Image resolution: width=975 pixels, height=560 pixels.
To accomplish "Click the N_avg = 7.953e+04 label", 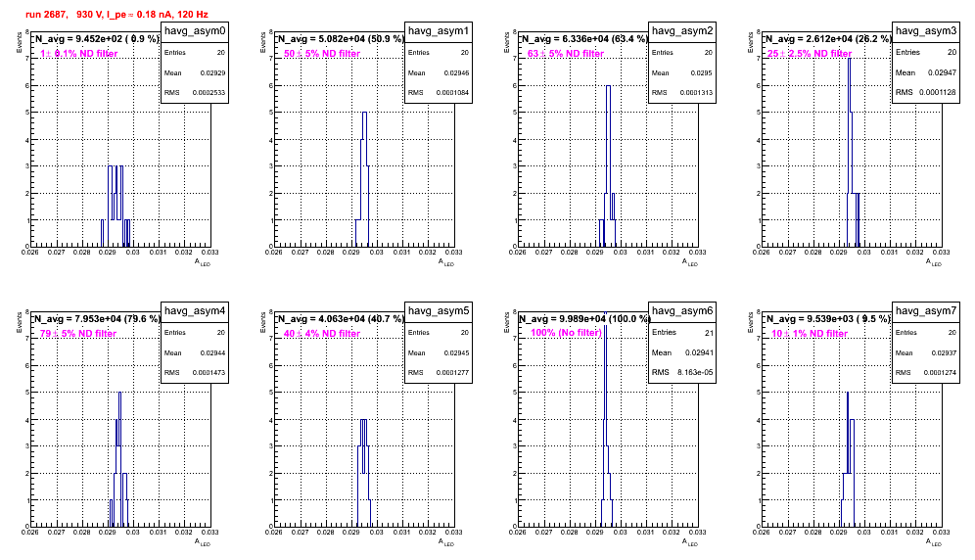I will point(97,319).
